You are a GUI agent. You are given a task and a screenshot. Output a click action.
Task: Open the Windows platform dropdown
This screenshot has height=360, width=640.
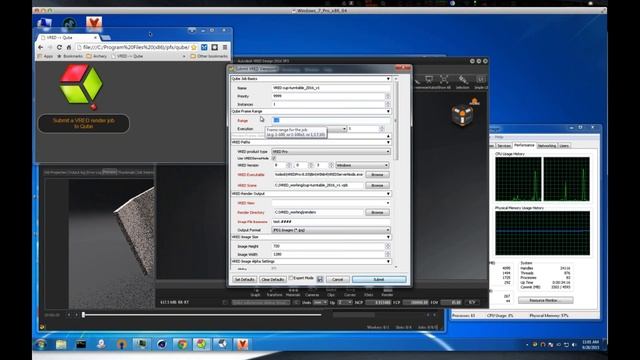pos(362,165)
